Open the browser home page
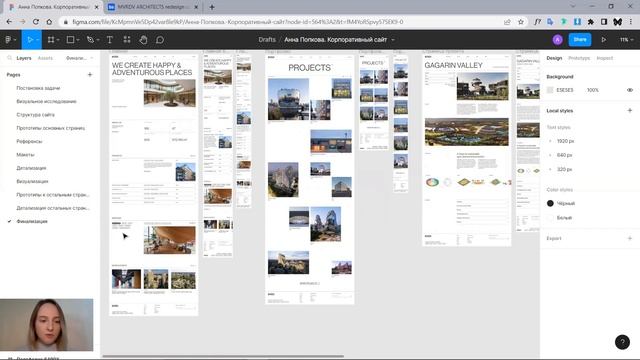This screenshot has height=360, width=640. coord(49,22)
